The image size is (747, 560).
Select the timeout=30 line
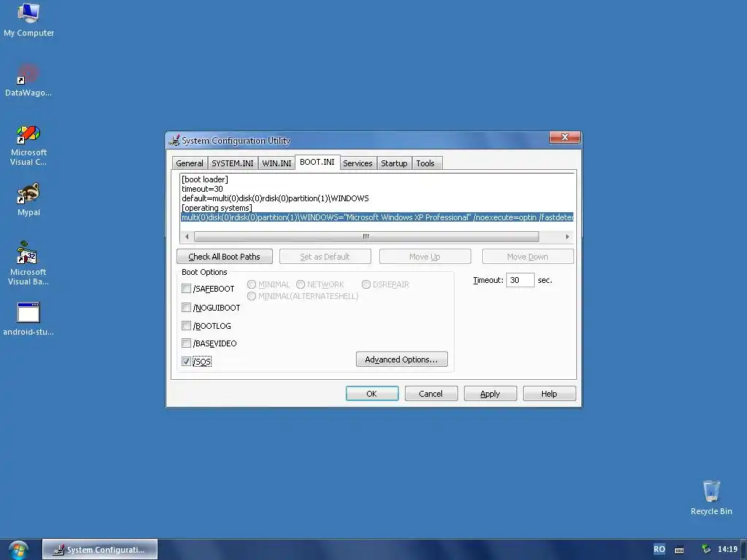tap(202, 189)
